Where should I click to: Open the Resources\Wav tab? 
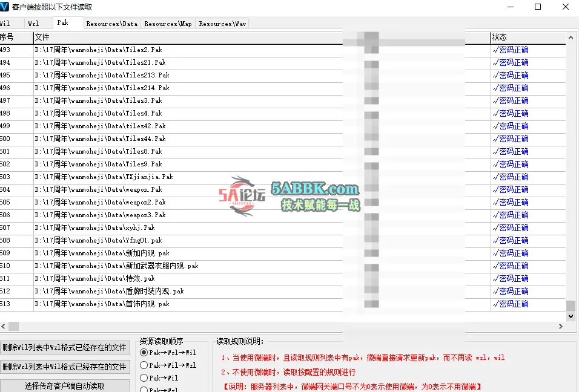click(222, 24)
